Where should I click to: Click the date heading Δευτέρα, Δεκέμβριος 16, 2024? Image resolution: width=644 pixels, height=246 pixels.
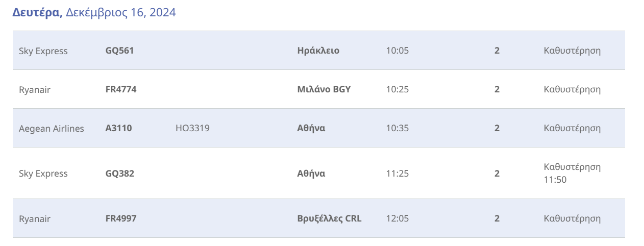point(94,13)
